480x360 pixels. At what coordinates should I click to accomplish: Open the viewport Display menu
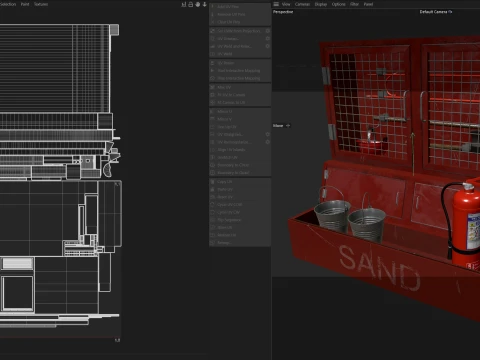click(x=321, y=4)
